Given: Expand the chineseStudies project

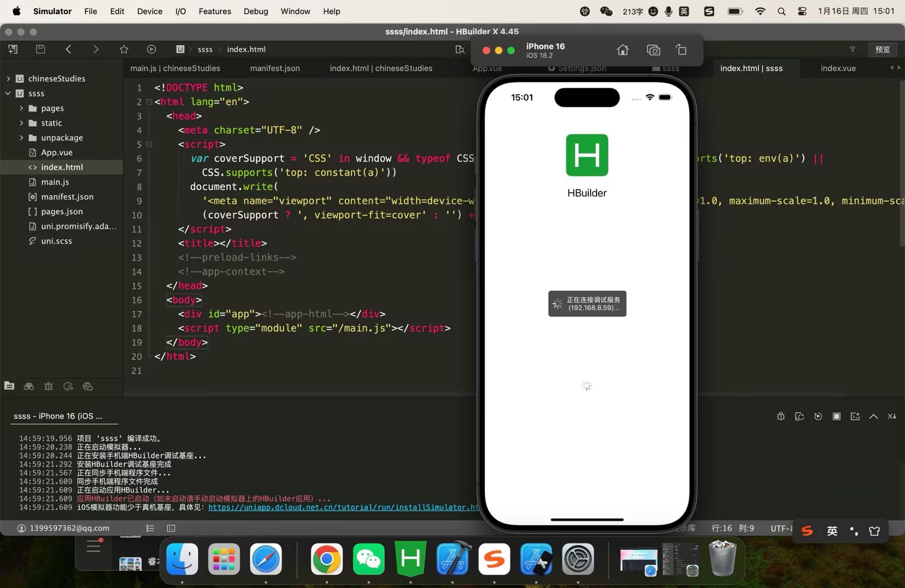Looking at the screenshot, I should coord(8,78).
